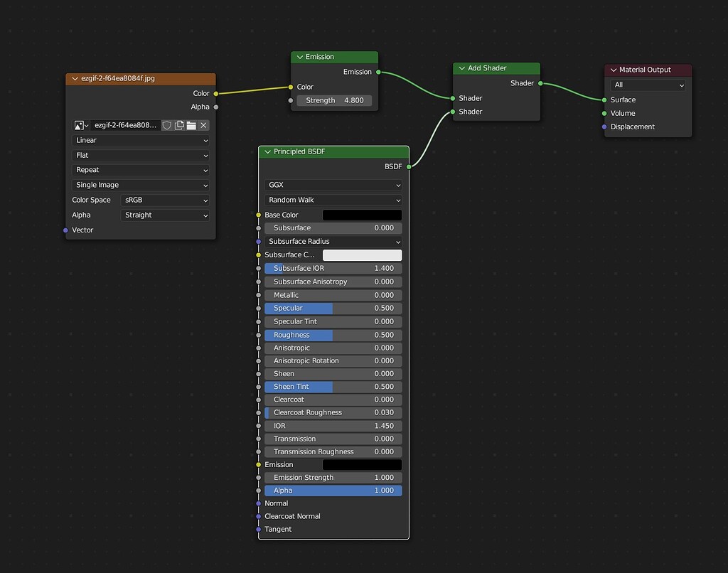
Task: Unlink the image with the X icon
Action: [203, 125]
